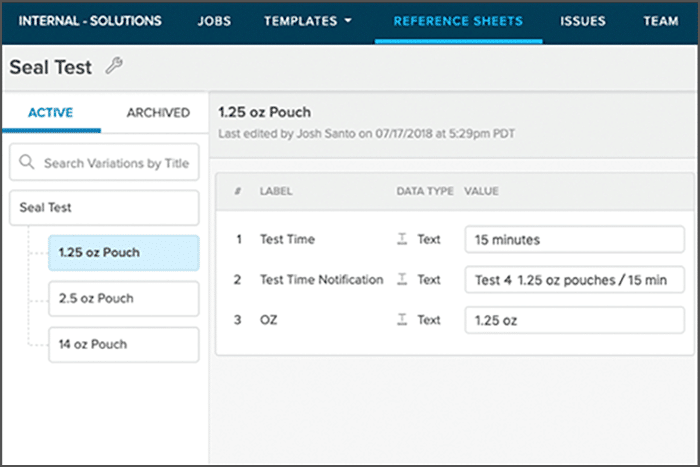Viewport: 700px width, 467px height.
Task: Click the LABEL column header
Action: [276, 191]
